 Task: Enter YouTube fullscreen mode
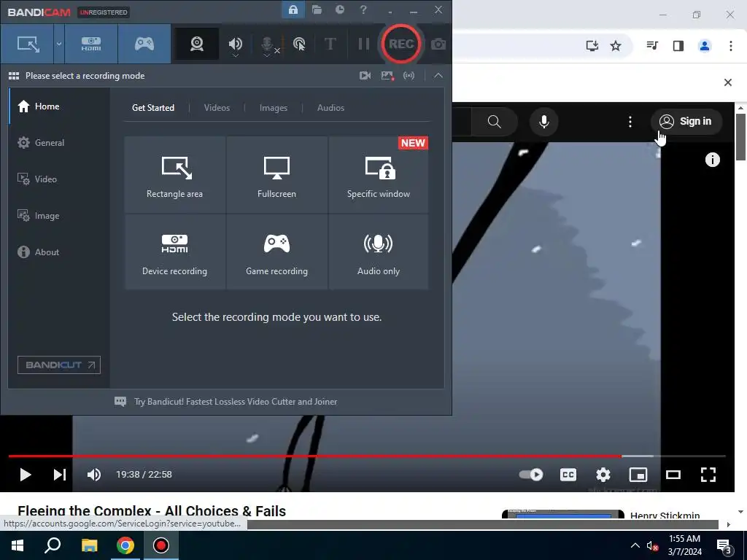pyautogui.click(x=708, y=474)
